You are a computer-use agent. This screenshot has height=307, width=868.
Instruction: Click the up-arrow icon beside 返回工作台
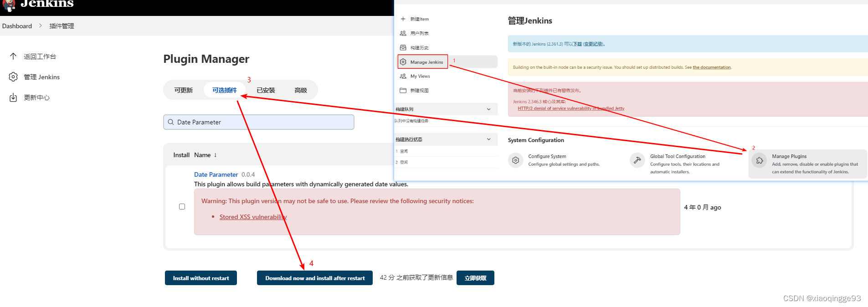[13, 56]
